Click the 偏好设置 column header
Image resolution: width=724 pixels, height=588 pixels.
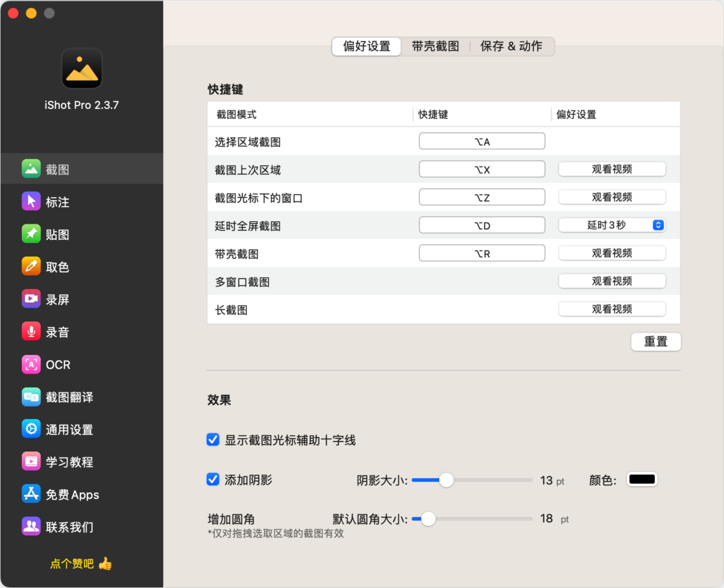pyautogui.click(x=576, y=114)
